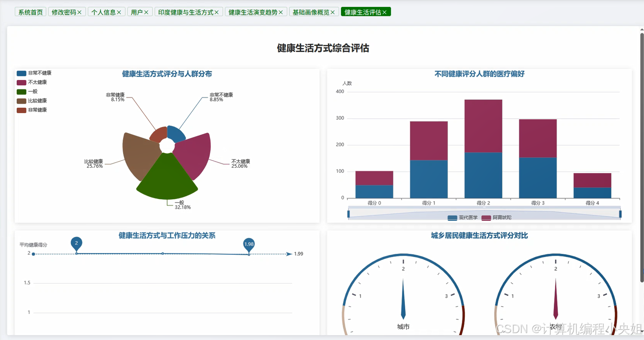Hide the 一般 series via legend
Image resolution: width=644 pixels, height=340 pixels.
27,92
